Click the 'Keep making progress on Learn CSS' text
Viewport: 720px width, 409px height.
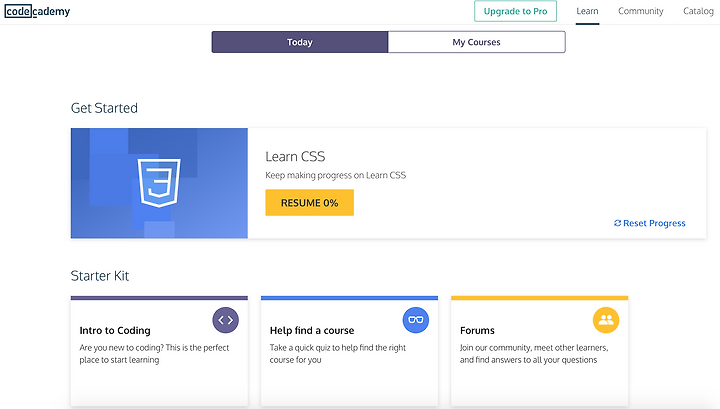tap(336, 175)
